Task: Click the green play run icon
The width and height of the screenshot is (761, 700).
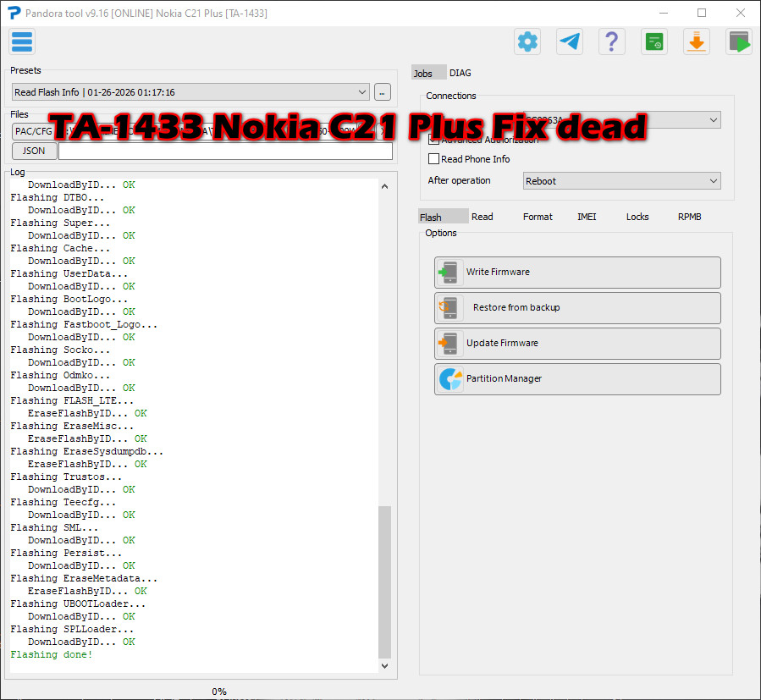Action: (739, 41)
